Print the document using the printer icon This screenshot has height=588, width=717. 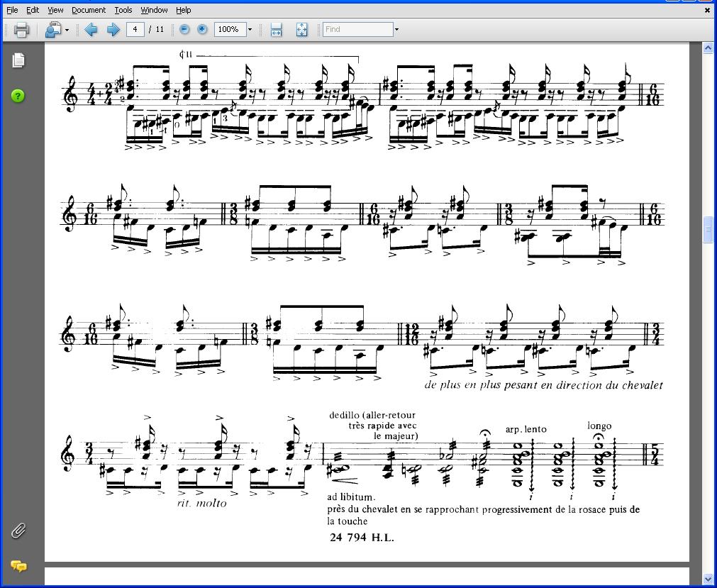coord(21,30)
